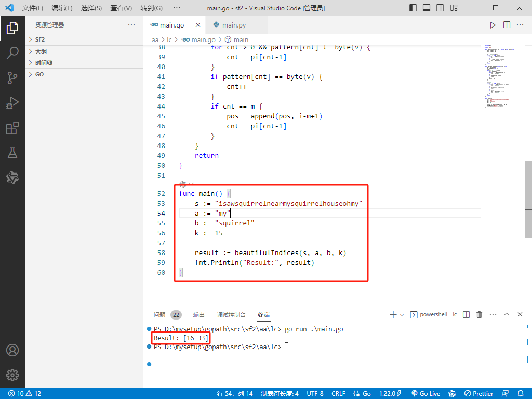Close the main.go editor tab
This screenshot has width=532, height=399.
(x=198, y=25)
